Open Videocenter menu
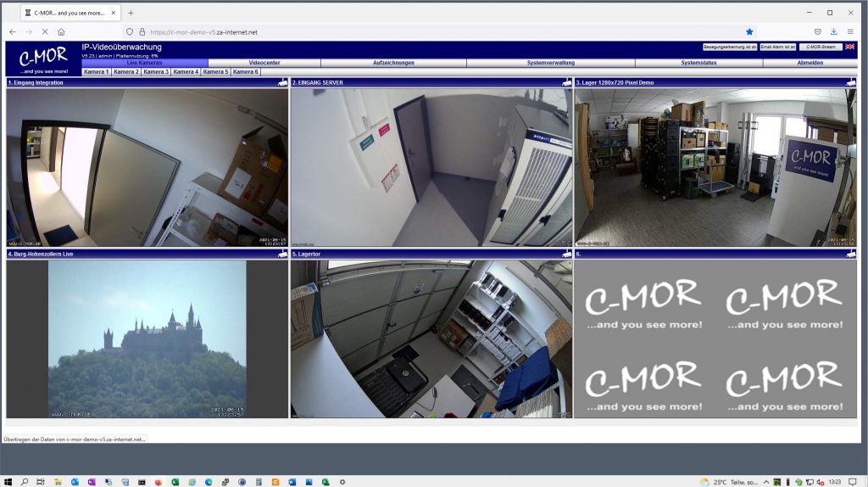The width and height of the screenshot is (868, 487). pyautogui.click(x=264, y=63)
